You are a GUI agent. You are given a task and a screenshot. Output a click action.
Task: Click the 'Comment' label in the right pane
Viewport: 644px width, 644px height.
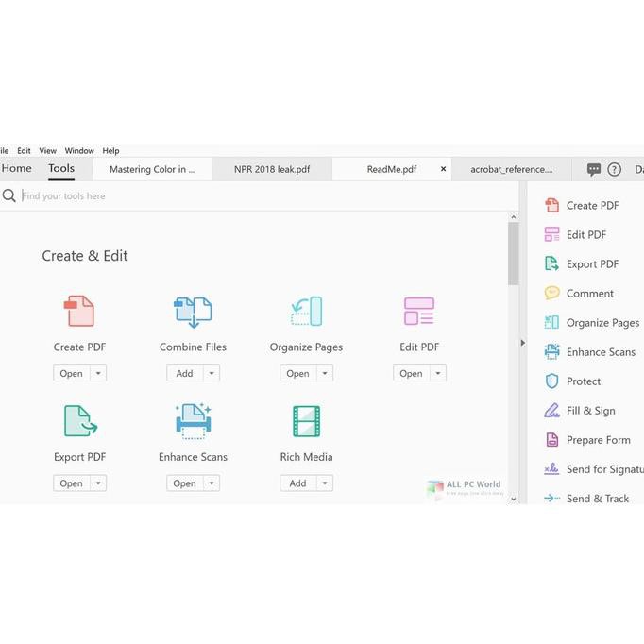pyautogui.click(x=590, y=294)
